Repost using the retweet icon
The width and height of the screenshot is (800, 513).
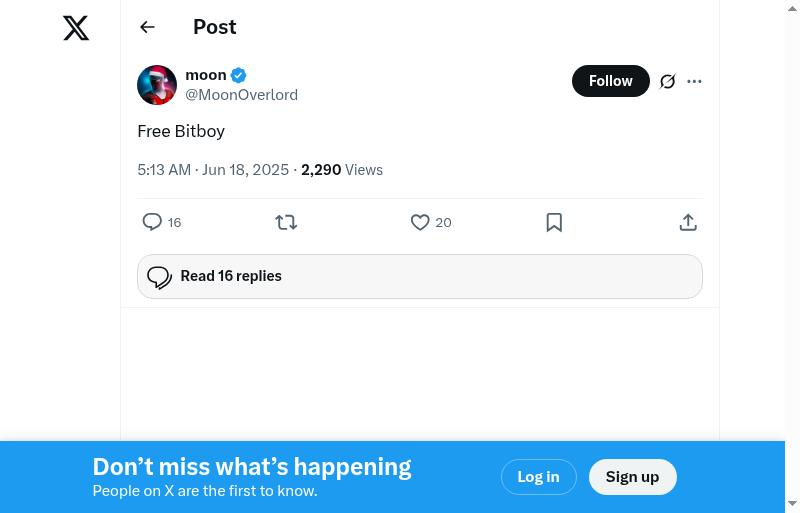pyautogui.click(x=286, y=222)
